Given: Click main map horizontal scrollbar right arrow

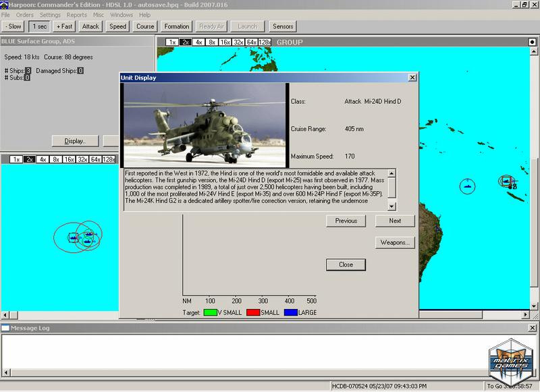Looking at the screenshot, I should point(525,314).
